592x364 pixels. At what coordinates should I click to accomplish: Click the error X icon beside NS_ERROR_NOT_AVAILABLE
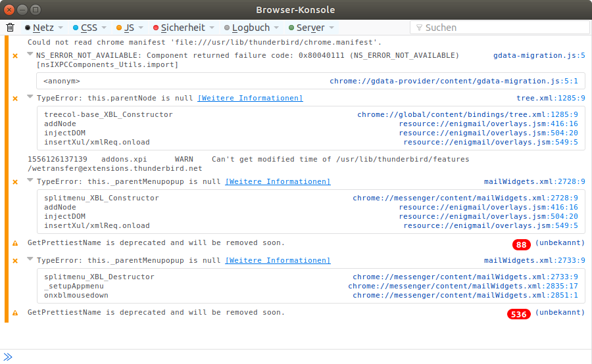pos(15,56)
